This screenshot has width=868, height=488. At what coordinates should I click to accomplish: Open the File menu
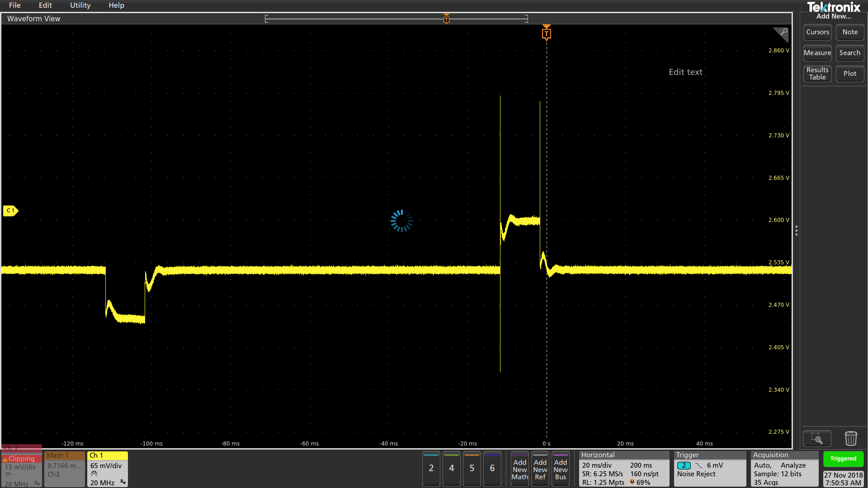[14, 5]
